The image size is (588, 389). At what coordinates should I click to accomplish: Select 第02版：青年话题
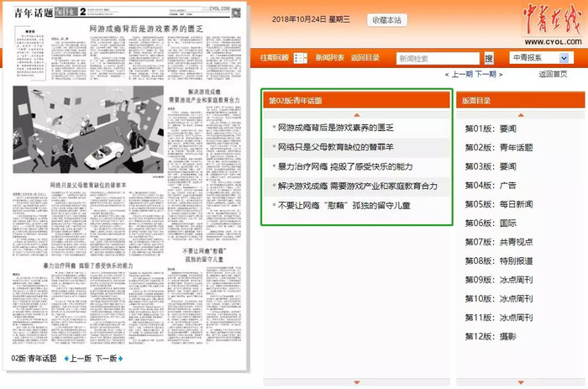point(499,148)
